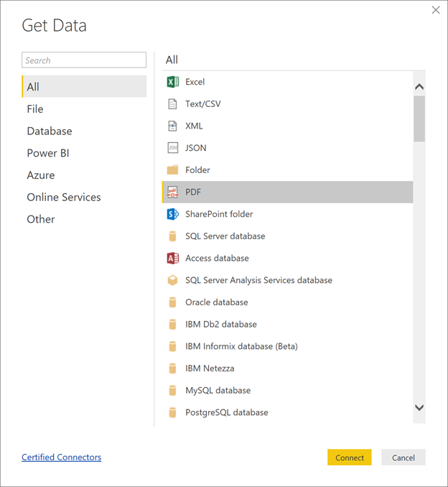Pick the SQL Server Analysis Services icon
The width and height of the screenshot is (448, 487).
tap(172, 280)
